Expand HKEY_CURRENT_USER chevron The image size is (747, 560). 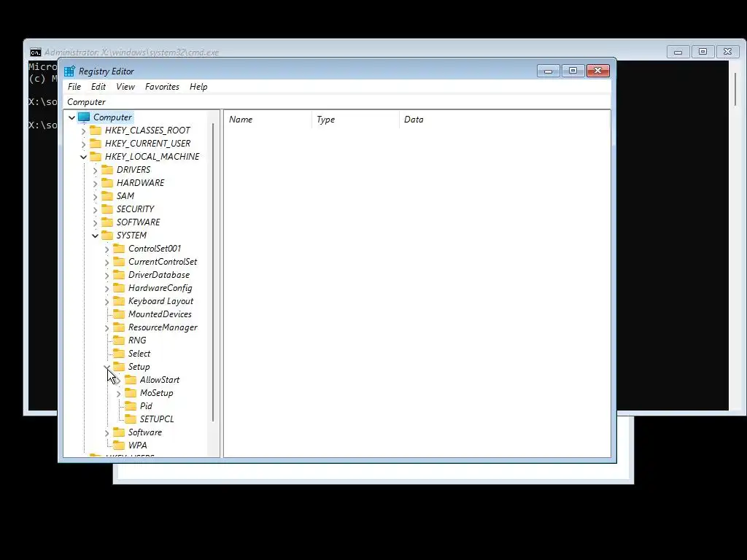[x=83, y=144]
